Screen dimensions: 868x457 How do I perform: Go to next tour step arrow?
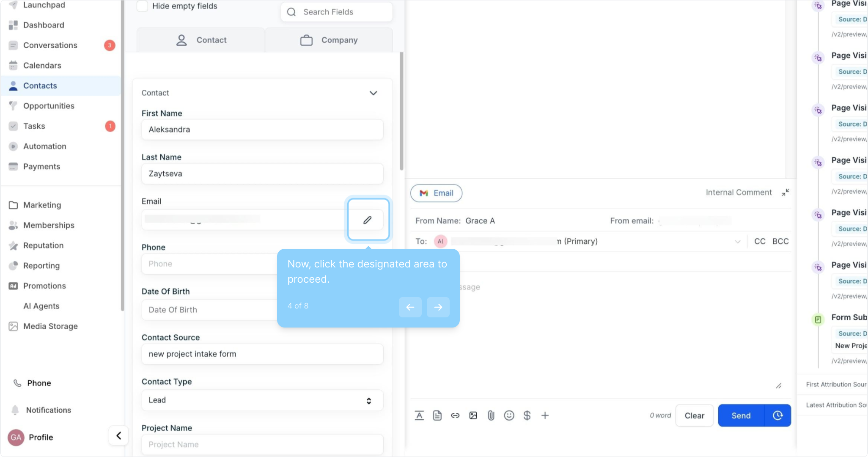pos(438,307)
